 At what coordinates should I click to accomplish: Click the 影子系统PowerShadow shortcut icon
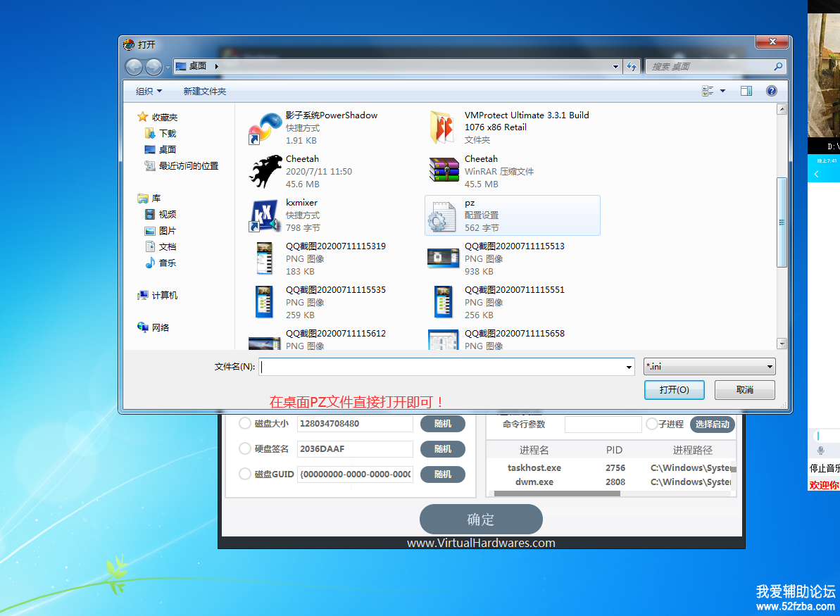[x=264, y=127]
